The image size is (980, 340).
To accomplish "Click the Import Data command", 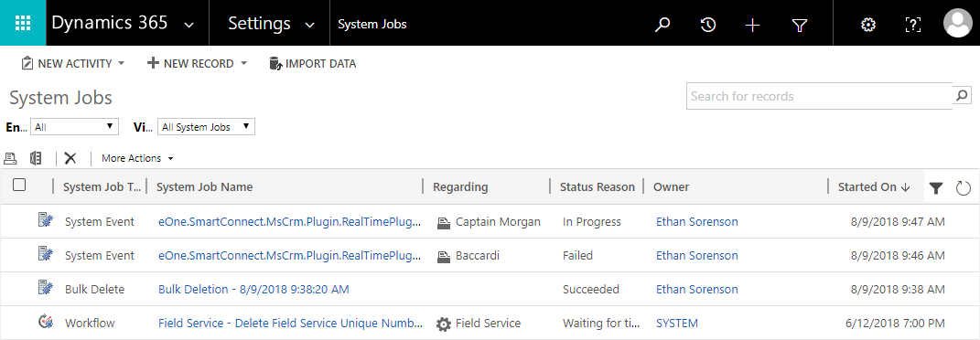I will [313, 64].
